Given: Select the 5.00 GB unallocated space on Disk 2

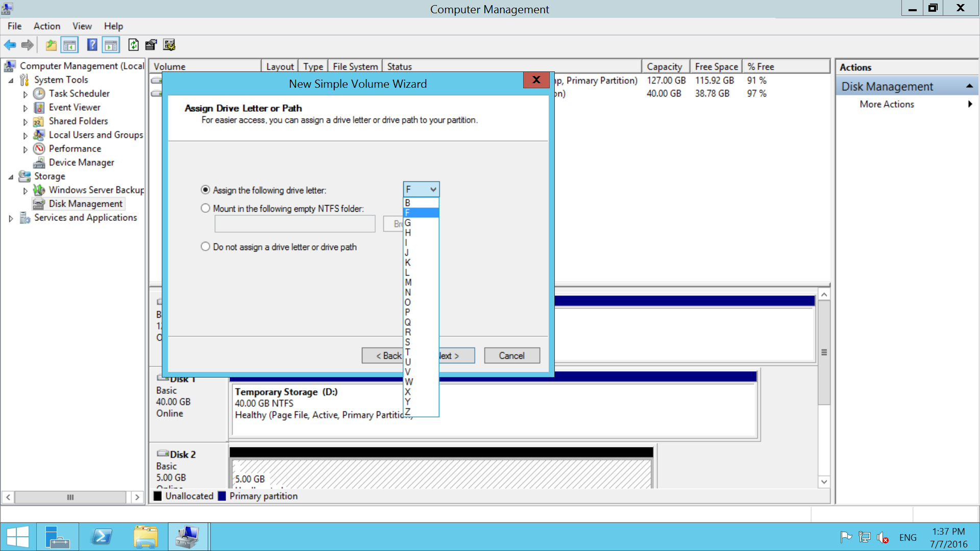Looking at the screenshot, I should tap(442, 473).
